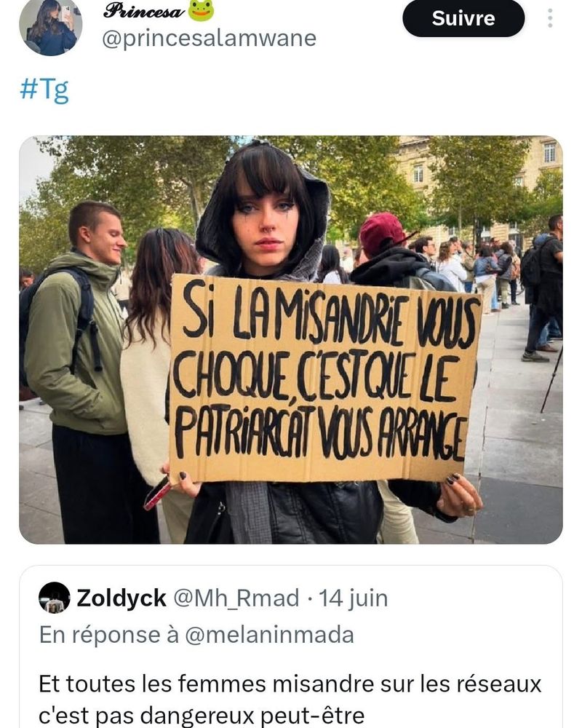Visit the @Mh_Rmad handle
582x728 pixels.
[x=236, y=598]
